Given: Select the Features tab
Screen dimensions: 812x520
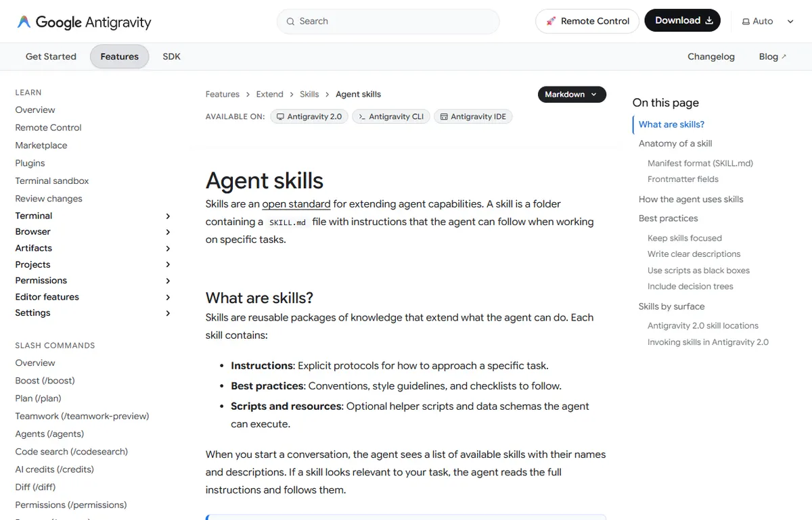Looking at the screenshot, I should click(x=120, y=57).
